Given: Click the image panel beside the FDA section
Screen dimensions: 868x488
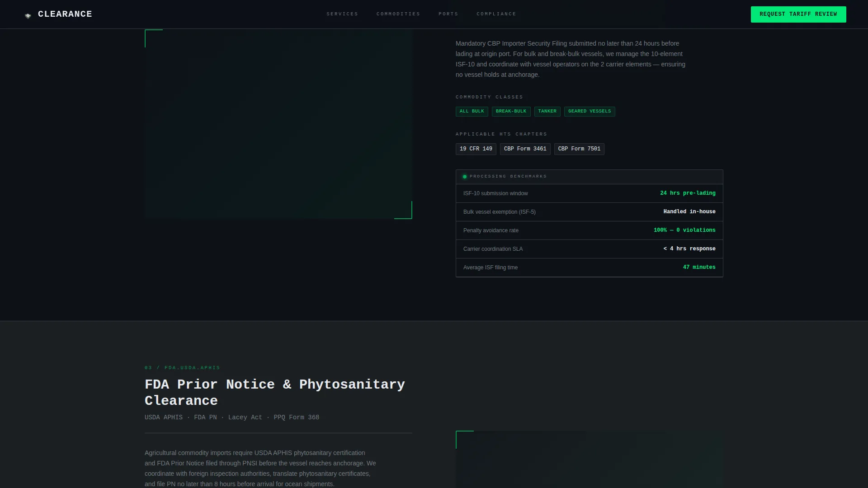Looking at the screenshot, I should coord(590,460).
